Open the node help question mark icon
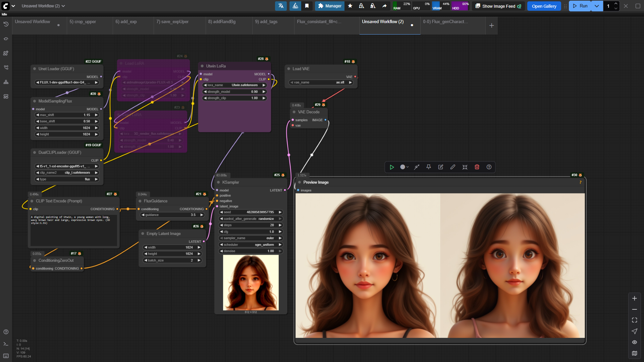The height and width of the screenshot is (362, 644). point(489,167)
